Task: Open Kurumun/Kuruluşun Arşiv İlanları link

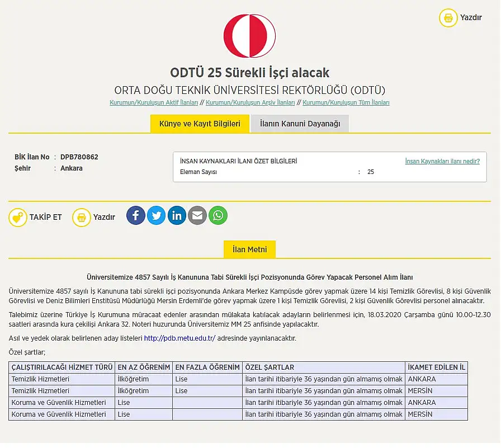Action: 250,102
